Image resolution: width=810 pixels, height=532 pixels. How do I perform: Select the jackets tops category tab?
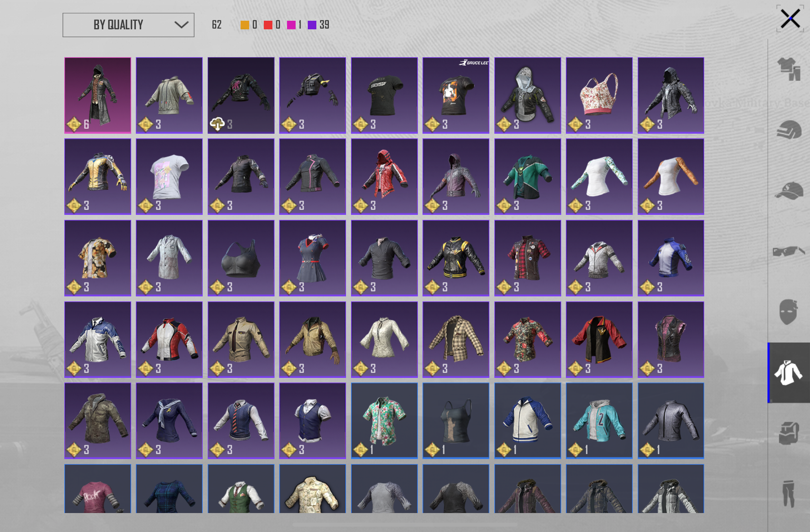pos(789,373)
